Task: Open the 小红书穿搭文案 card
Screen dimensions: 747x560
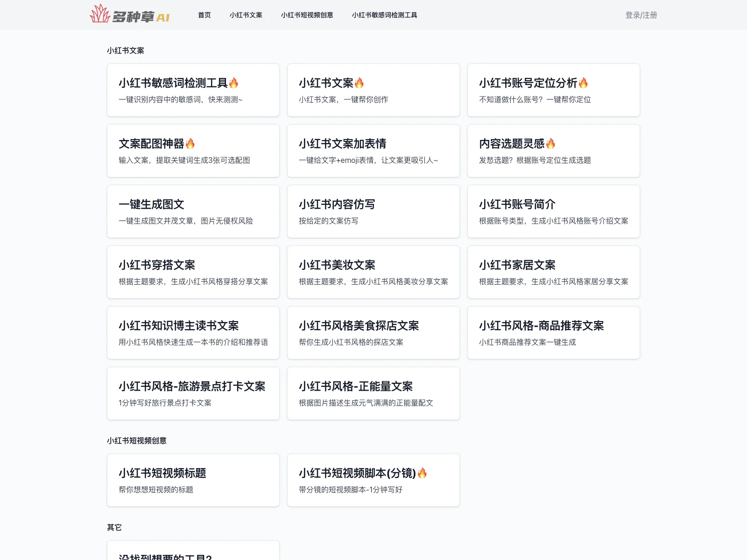Action: pos(193,272)
